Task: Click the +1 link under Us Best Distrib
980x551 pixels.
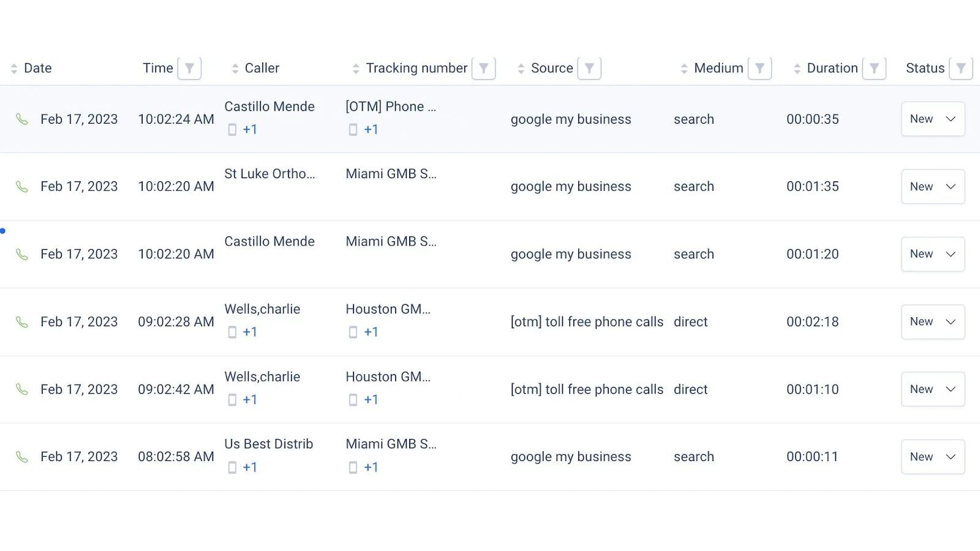Action: 250,468
